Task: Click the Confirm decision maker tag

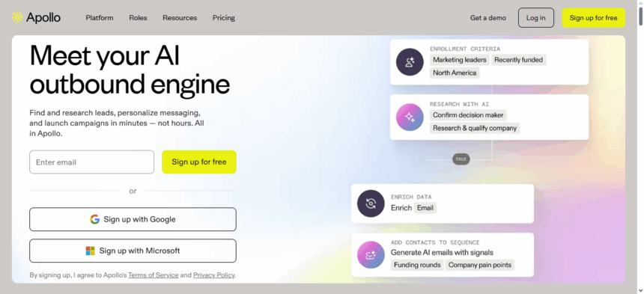Action: point(468,115)
